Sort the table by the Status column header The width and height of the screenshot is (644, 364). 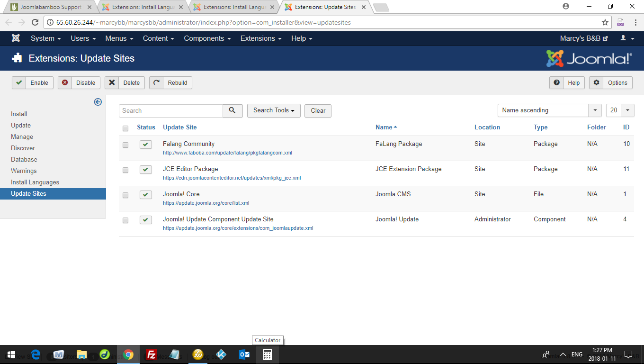tap(146, 127)
